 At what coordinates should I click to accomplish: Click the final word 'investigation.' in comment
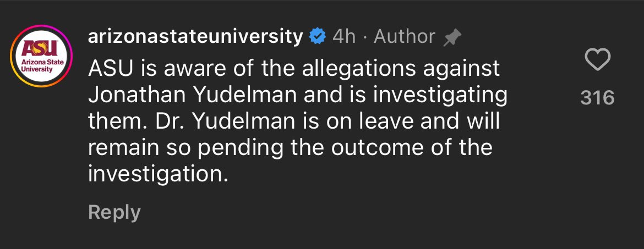coord(158,174)
